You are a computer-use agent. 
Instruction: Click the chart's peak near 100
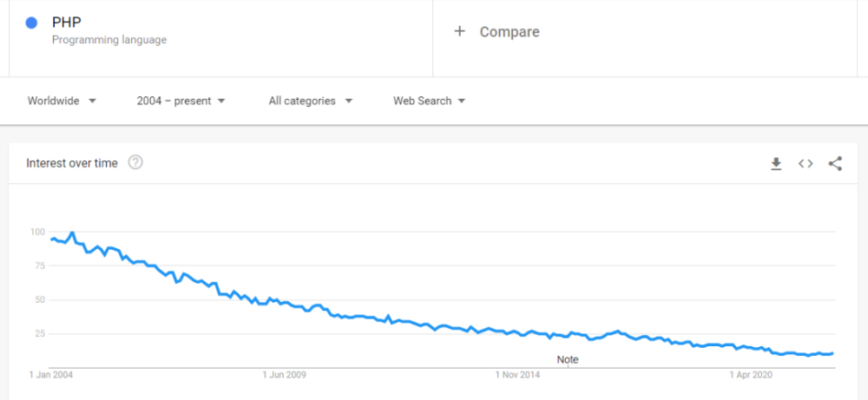click(72, 233)
